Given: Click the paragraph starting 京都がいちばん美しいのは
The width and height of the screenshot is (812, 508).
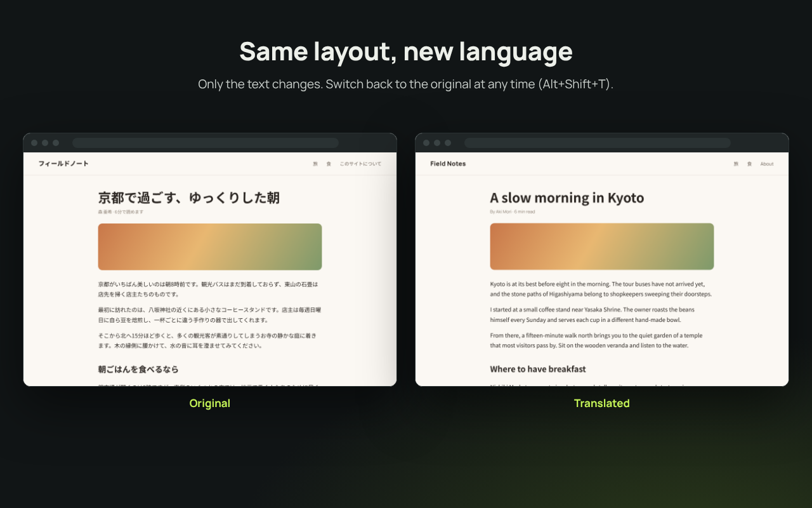Looking at the screenshot, I should tap(208, 289).
